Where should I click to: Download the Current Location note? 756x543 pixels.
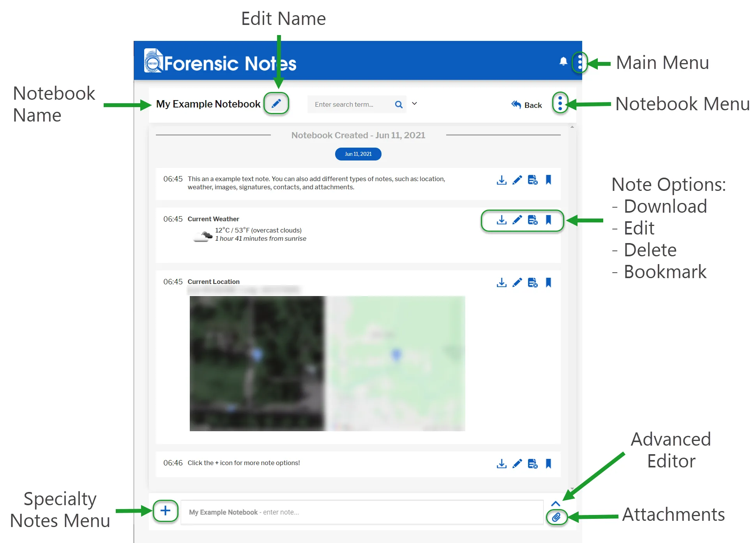[x=502, y=283]
